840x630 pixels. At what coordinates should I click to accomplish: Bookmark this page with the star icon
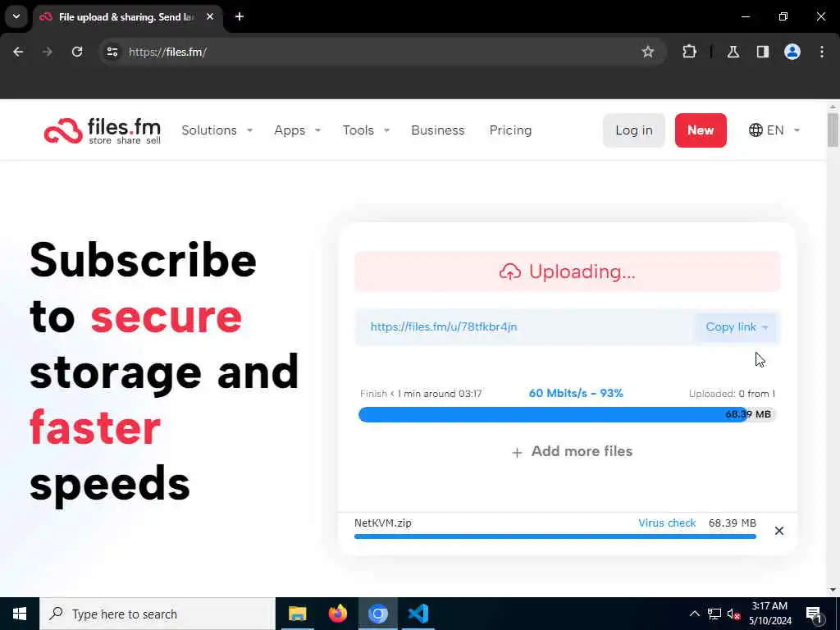point(648,52)
